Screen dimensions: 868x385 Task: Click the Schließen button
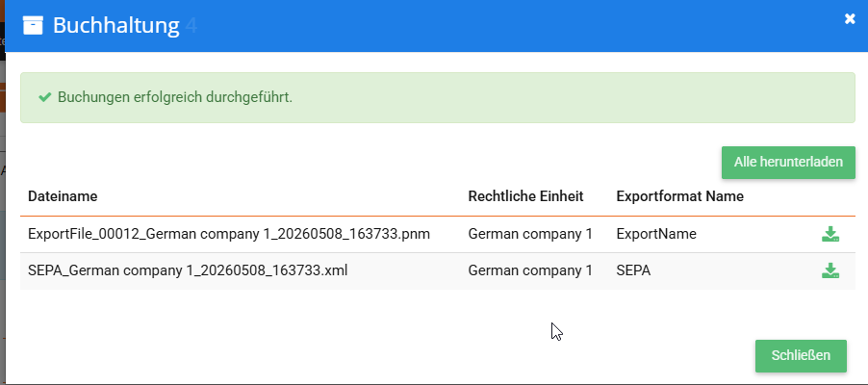click(801, 355)
